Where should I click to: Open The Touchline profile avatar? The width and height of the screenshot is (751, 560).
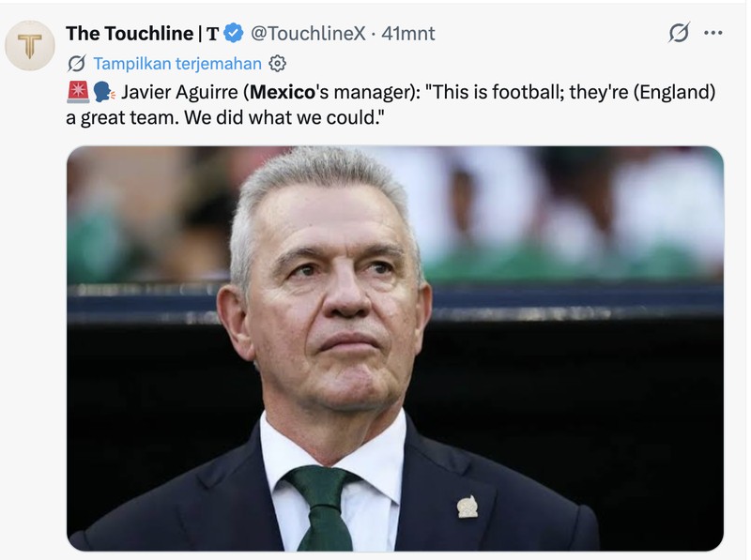pos(30,45)
